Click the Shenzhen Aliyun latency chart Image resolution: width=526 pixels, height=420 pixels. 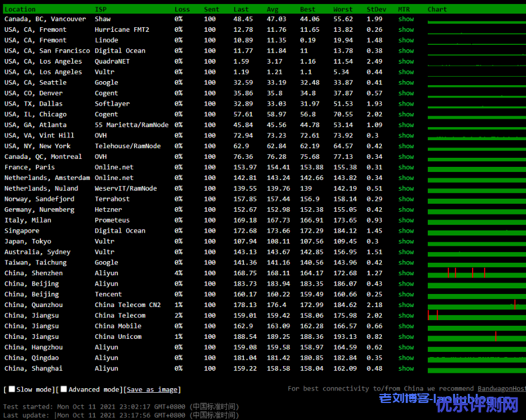(x=477, y=274)
